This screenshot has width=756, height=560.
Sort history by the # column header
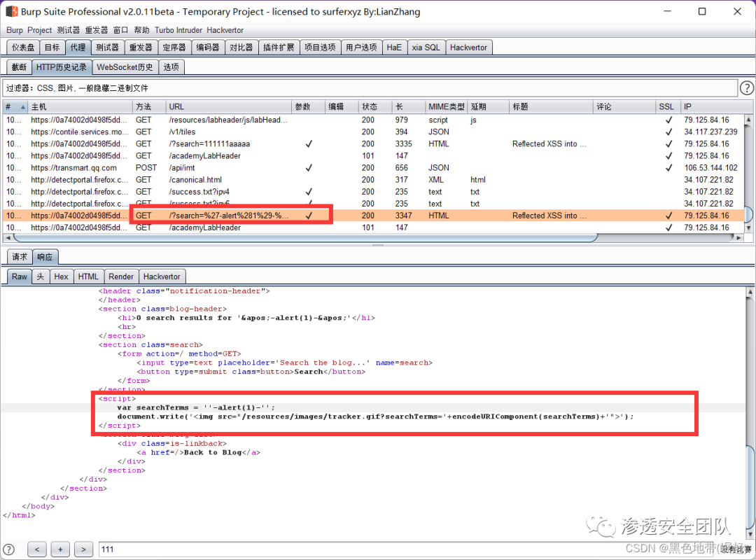coord(15,106)
